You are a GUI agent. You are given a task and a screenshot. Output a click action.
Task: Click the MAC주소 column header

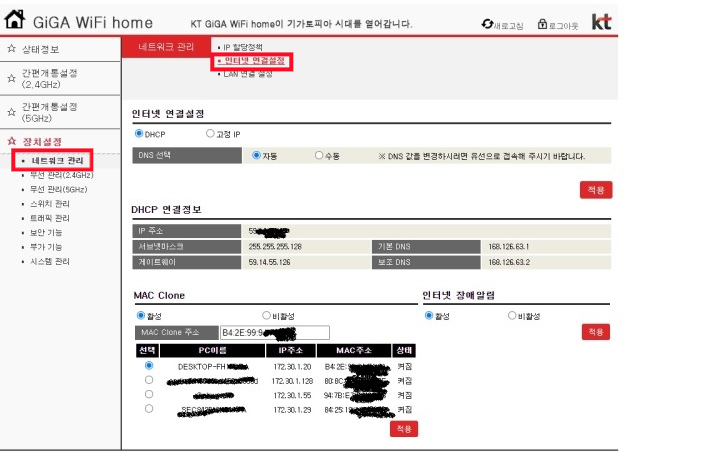[354, 350]
